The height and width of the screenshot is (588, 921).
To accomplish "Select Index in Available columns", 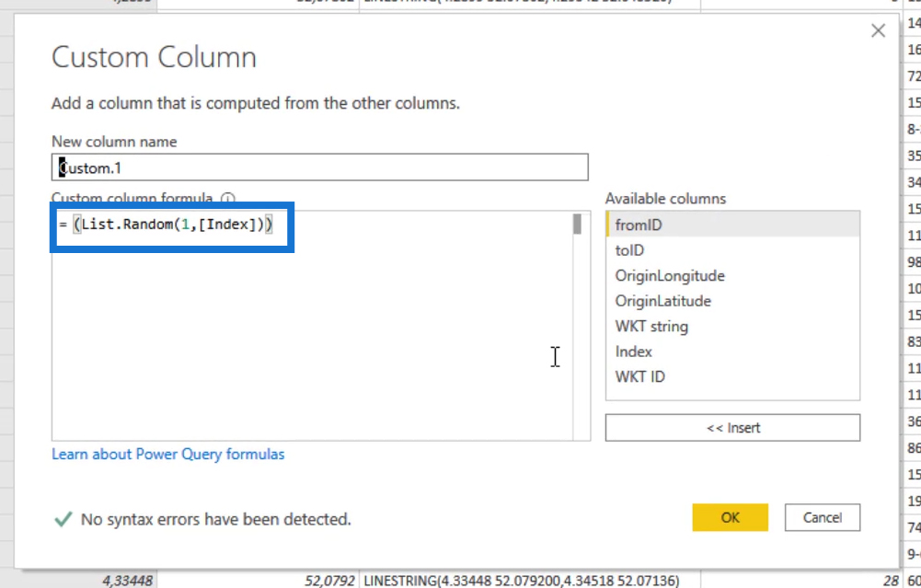I will click(732, 352).
